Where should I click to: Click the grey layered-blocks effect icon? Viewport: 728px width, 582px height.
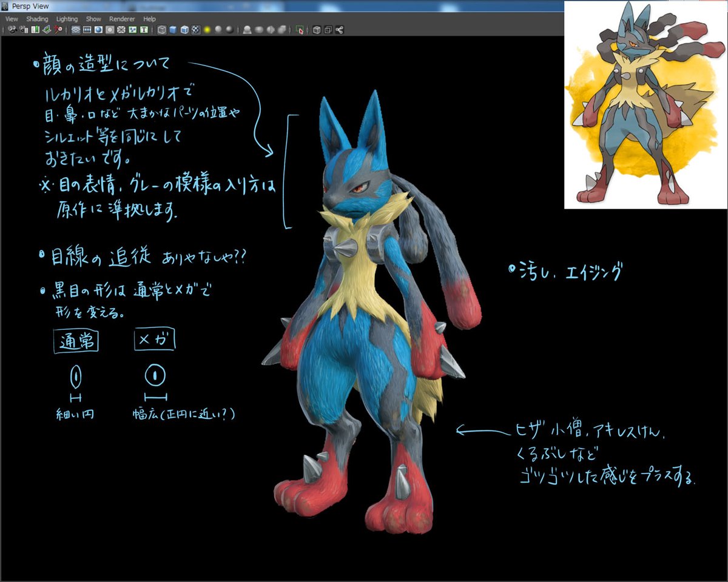281,29
